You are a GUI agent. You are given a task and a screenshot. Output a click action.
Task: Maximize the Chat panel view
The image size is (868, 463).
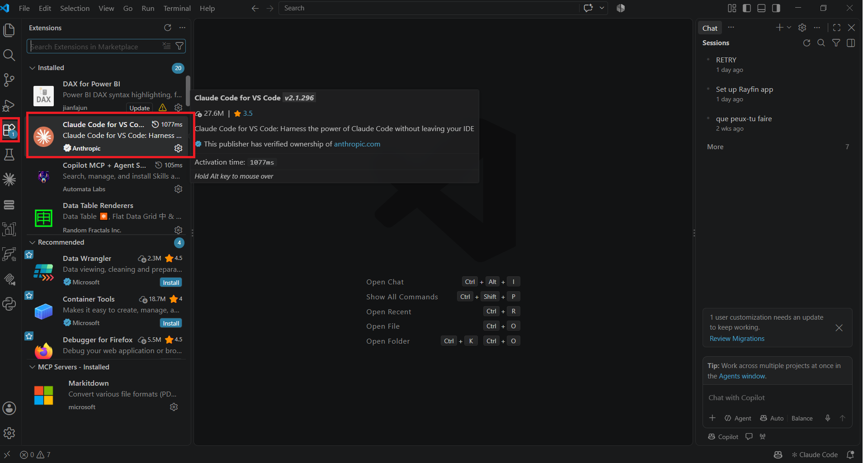coord(837,28)
